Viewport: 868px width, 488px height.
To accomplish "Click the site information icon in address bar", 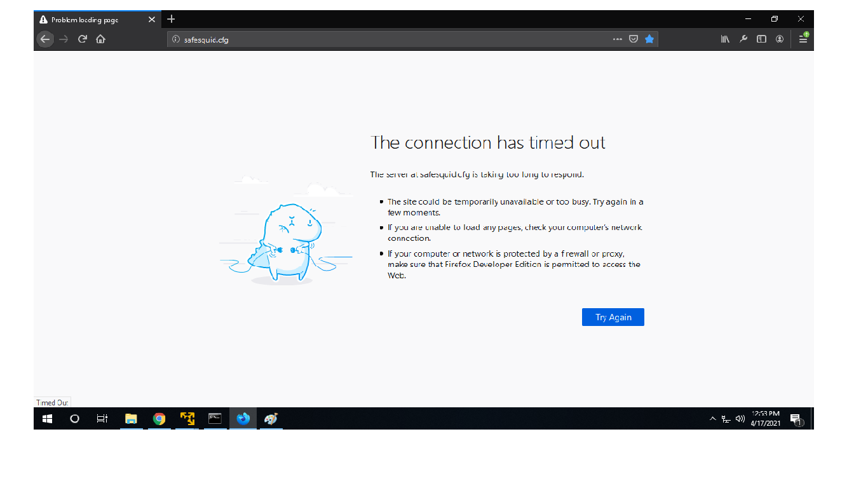I will pyautogui.click(x=175, y=39).
